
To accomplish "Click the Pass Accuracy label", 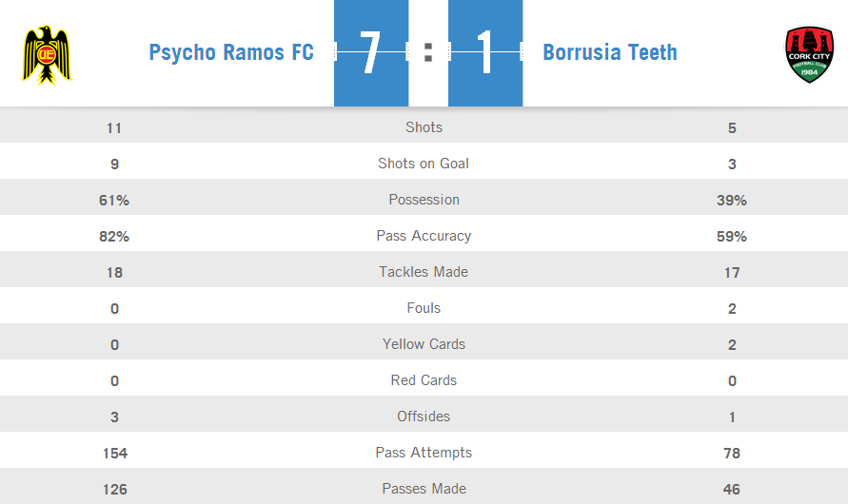I will tap(424, 236).
